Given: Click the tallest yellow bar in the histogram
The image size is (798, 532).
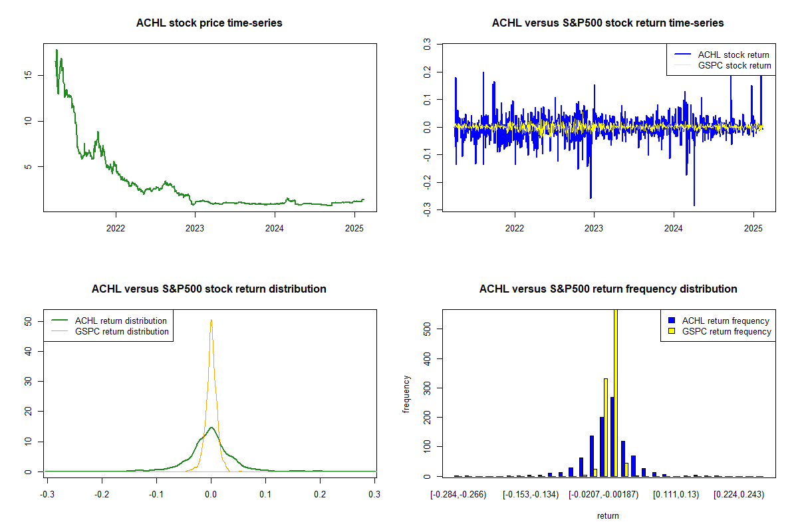Looking at the screenshot, I should tap(616, 399).
